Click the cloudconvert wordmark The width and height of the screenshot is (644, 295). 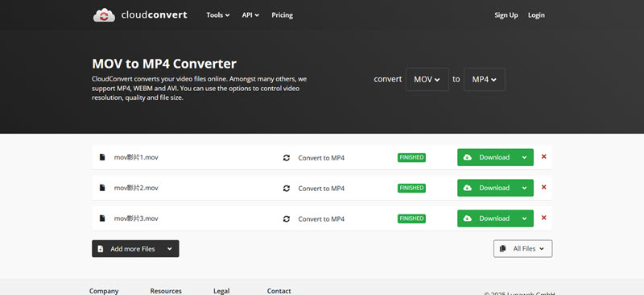click(x=154, y=15)
